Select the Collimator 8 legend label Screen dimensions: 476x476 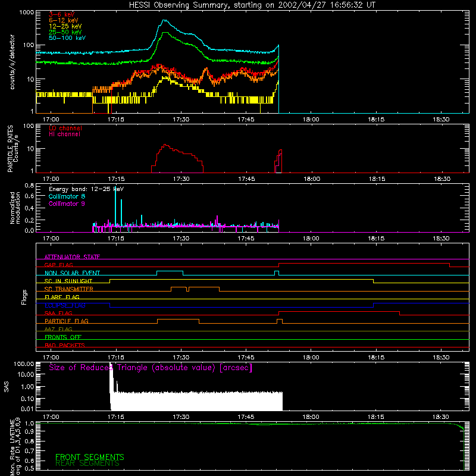tap(67, 196)
